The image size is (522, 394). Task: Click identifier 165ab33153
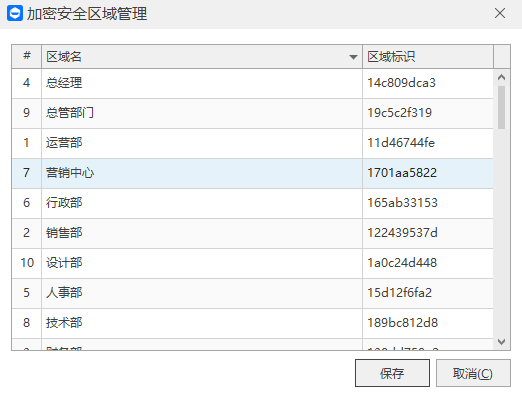click(x=402, y=203)
